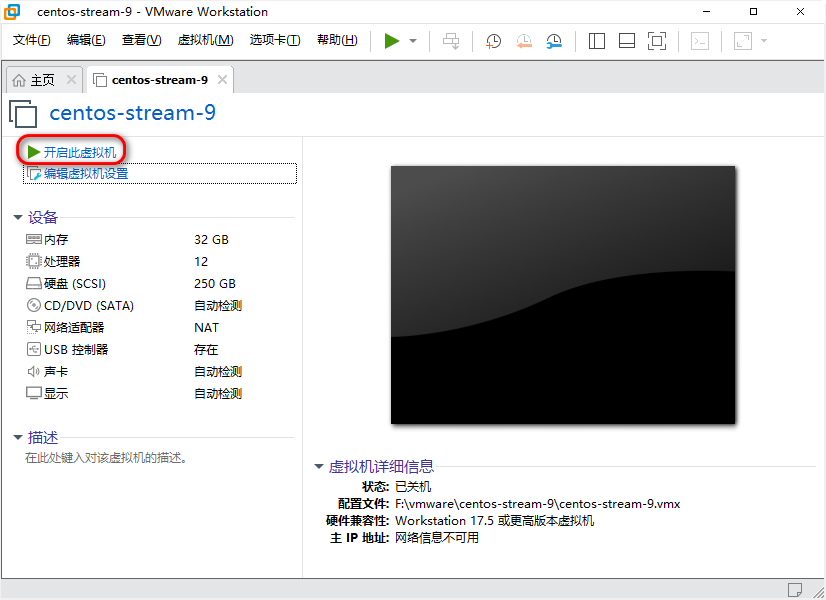The height and width of the screenshot is (600, 826).
Task: Collapse the 虚拟机详细信息 section
Action: pos(319,466)
